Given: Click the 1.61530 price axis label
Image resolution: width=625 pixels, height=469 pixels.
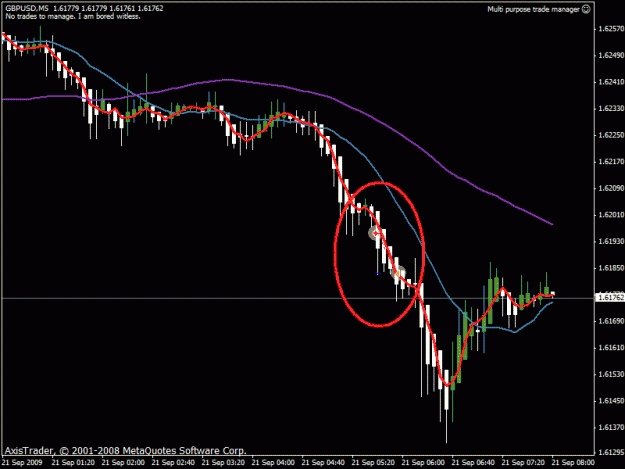Looking at the screenshot, I should tap(611, 374).
